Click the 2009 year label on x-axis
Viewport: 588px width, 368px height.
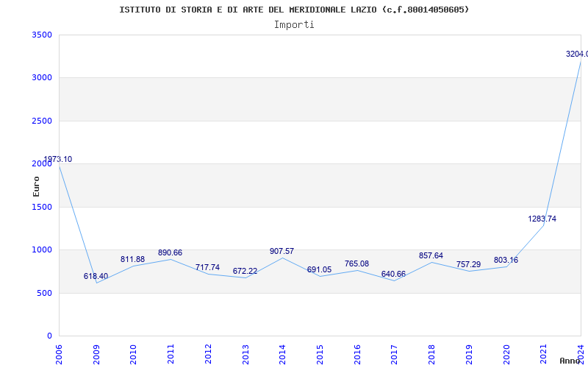pos(96,355)
